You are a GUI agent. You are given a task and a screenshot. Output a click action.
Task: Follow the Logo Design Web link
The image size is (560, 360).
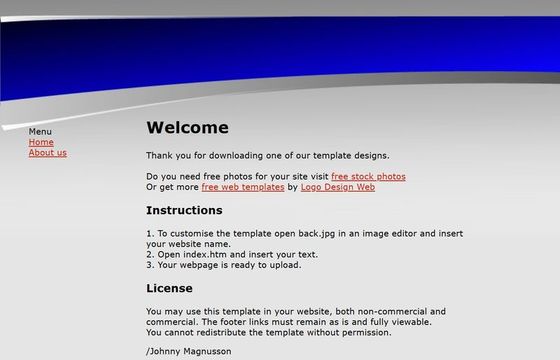point(338,187)
